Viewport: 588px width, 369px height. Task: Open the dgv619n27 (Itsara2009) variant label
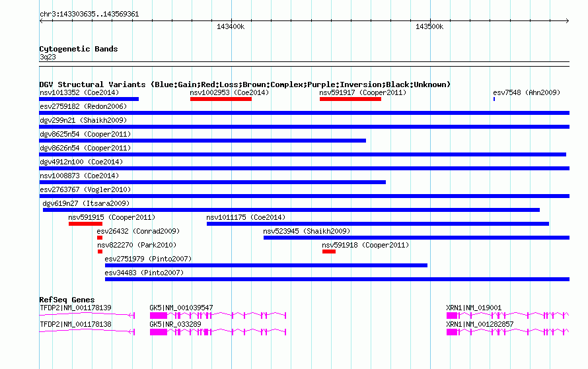tap(86, 203)
